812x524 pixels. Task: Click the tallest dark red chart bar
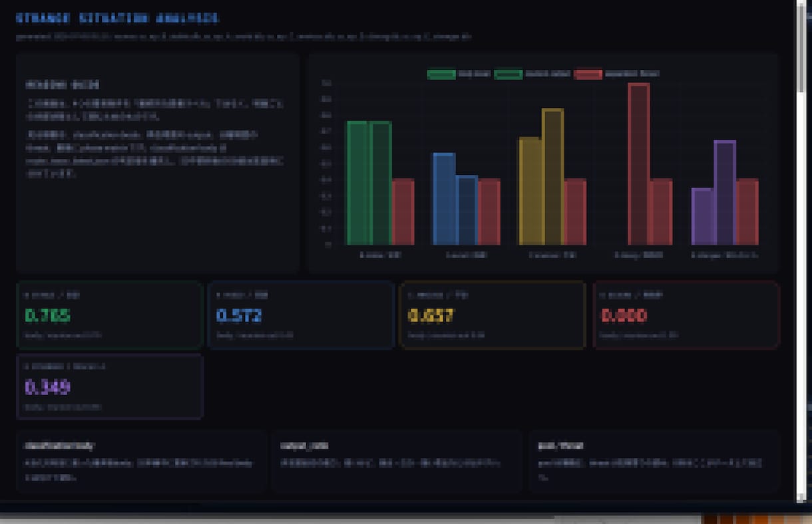[x=638, y=164]
